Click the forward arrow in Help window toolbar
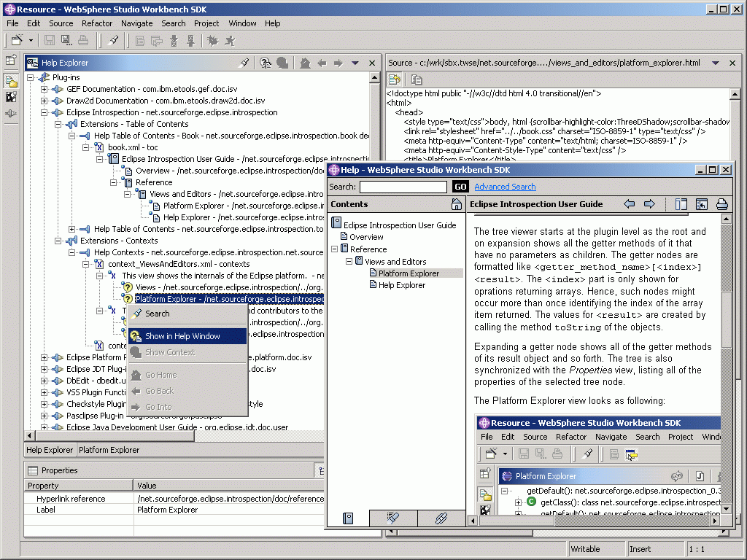747x560 pixels. pyautogui.click(x=649, y=204)
